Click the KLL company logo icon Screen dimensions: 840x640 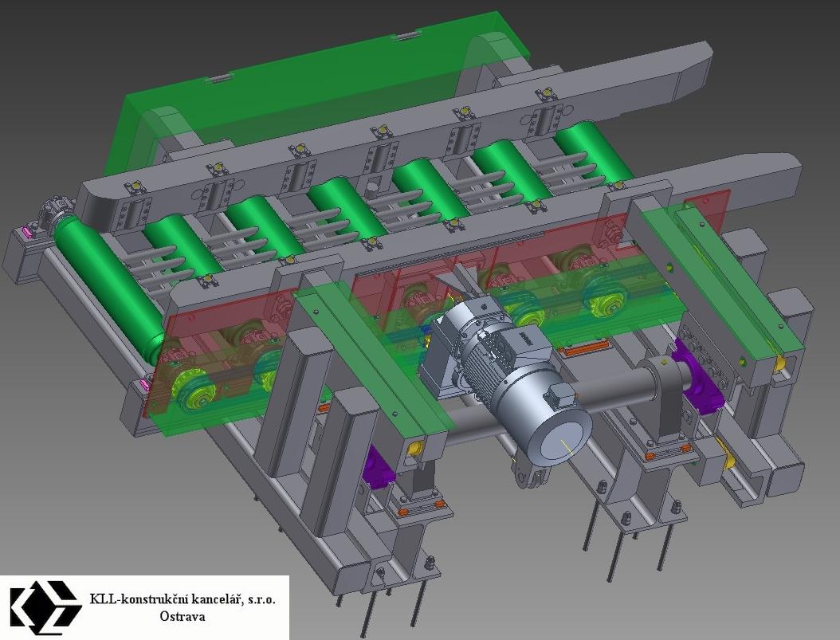[45, 607]
